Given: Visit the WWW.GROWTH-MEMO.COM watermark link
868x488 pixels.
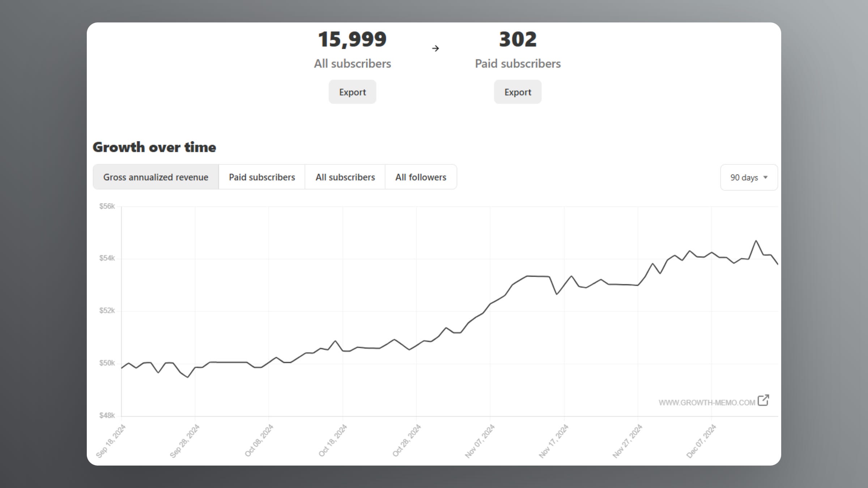Looking at the screenshot, I should [707, 403].
